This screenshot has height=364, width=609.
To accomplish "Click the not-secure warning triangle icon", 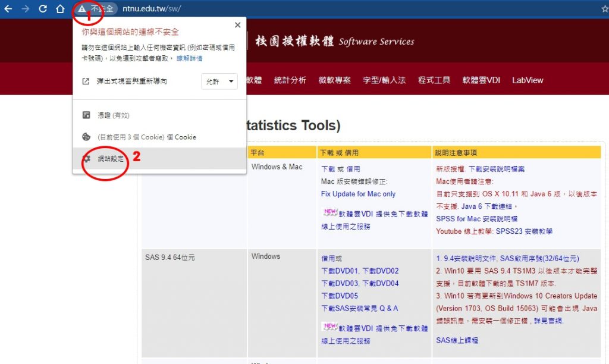I will [x=81, y=8].
